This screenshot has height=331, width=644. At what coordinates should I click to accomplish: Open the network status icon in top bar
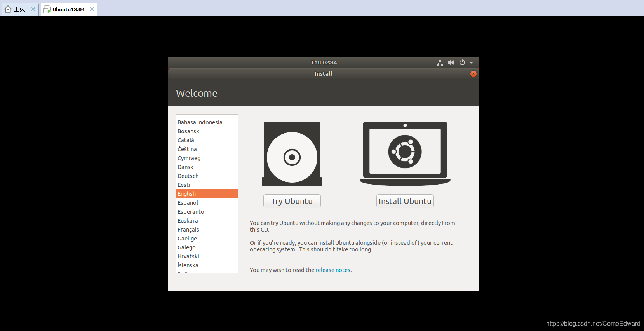click(x=440, y=63)
